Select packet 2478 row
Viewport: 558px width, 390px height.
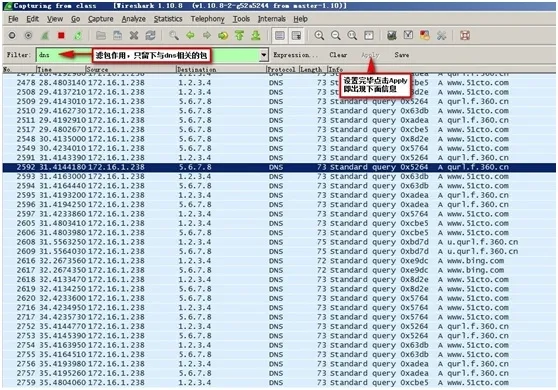coord(279,83)
